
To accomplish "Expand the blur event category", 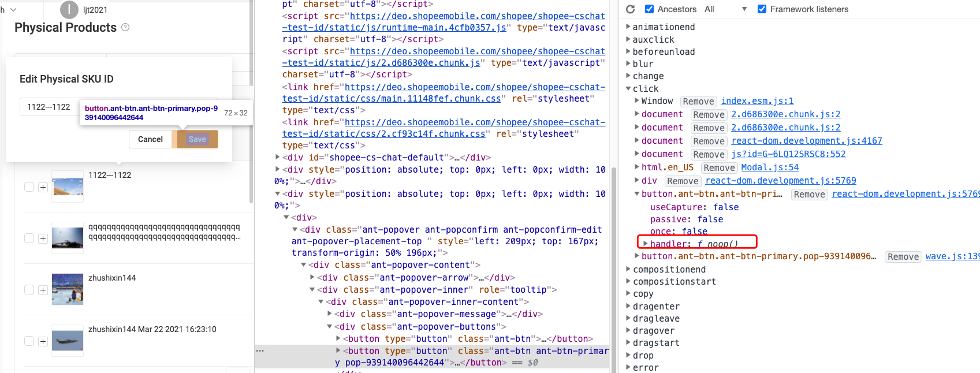I will [x=628, y=64].
